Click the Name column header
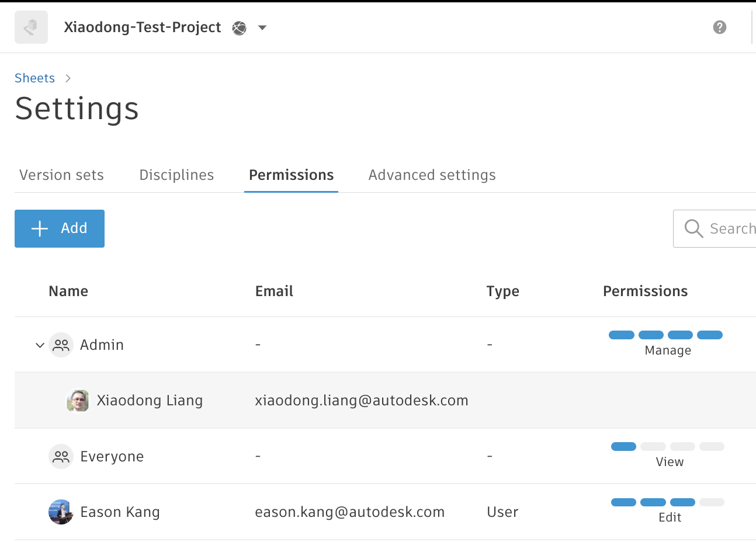Screen dimensions: 756x542 click(68, 291)
